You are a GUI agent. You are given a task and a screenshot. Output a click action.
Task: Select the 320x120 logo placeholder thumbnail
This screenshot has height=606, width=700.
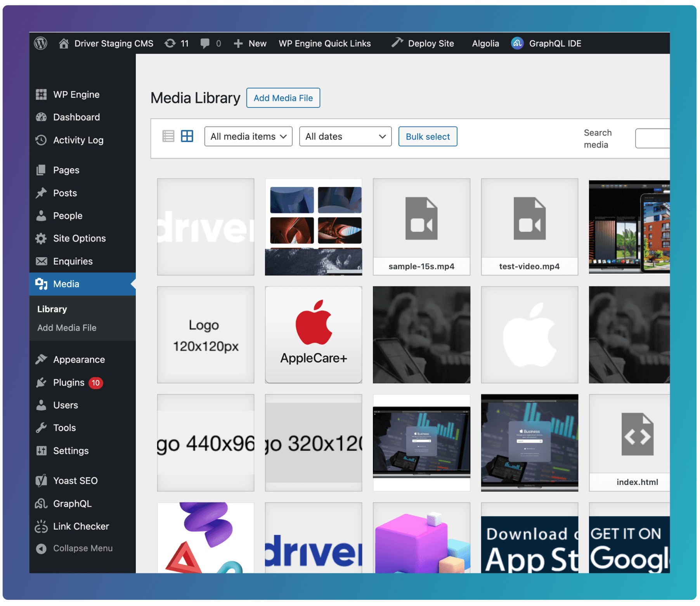coord(314,443)
